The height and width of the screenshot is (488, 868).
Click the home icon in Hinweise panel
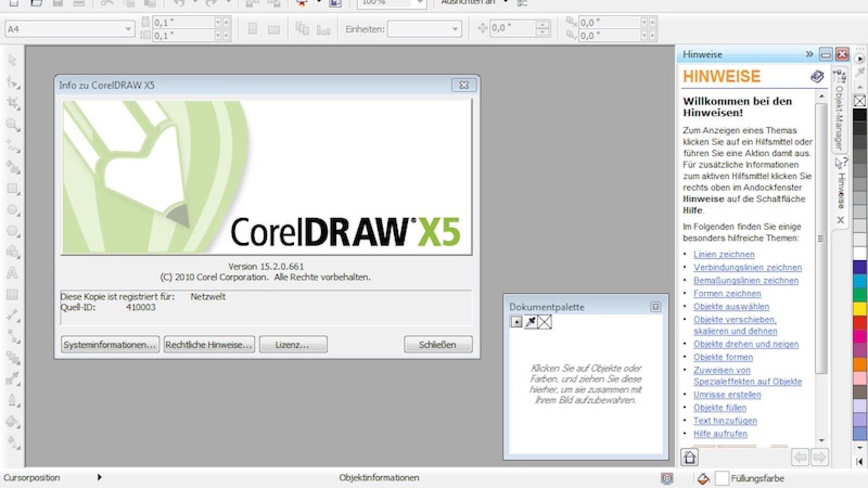point(690,458)
